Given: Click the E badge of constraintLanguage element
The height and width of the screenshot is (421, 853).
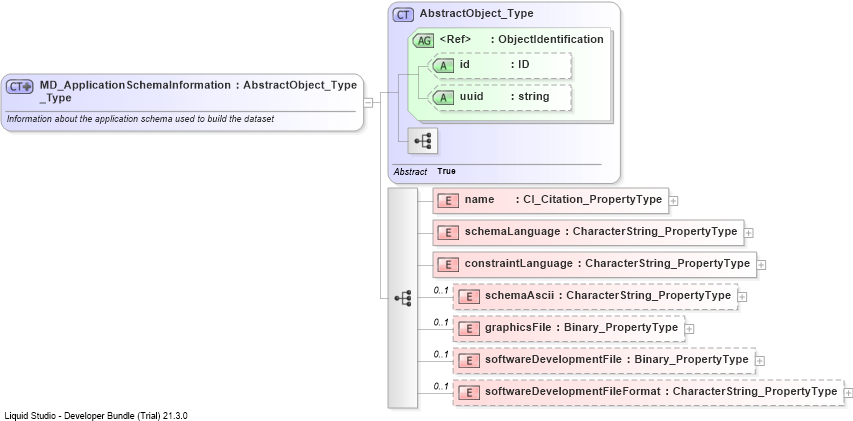Looking at the screenshot, I should (x=448, y=264).
